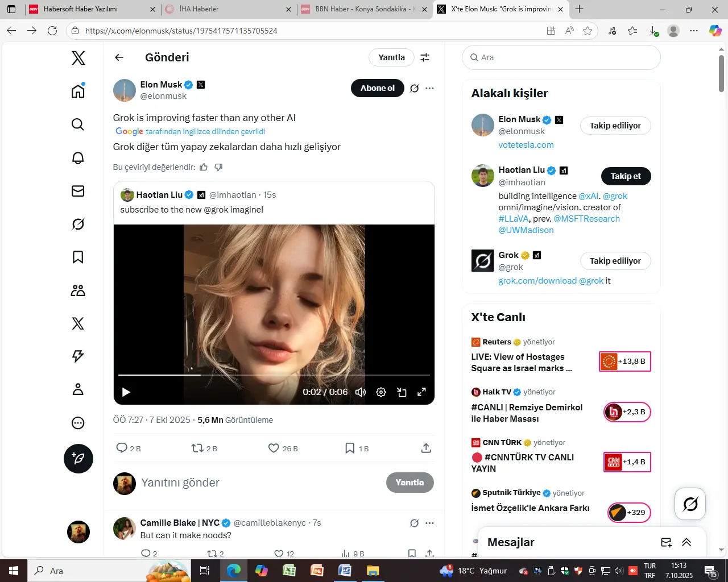Like the Elon Musk post
Image resolution: width=728 pixels, height=582 pixels.
pyautogui.click(x=274, y=448)
